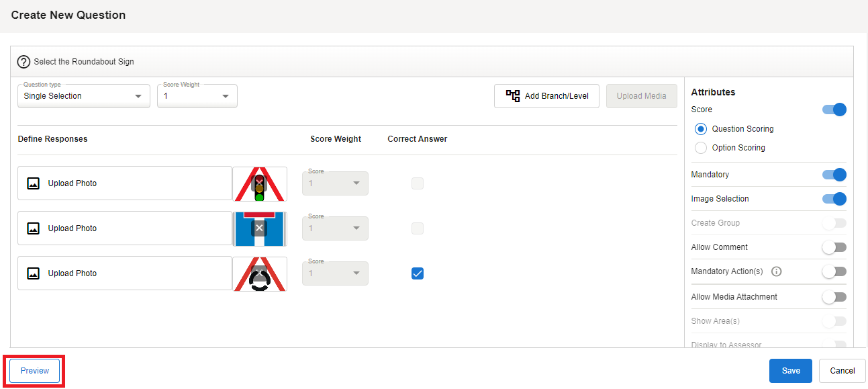This screenshot has height=389, width=868.
Task: Expand the Score Weight dropdown
Action: pos(197,96)
